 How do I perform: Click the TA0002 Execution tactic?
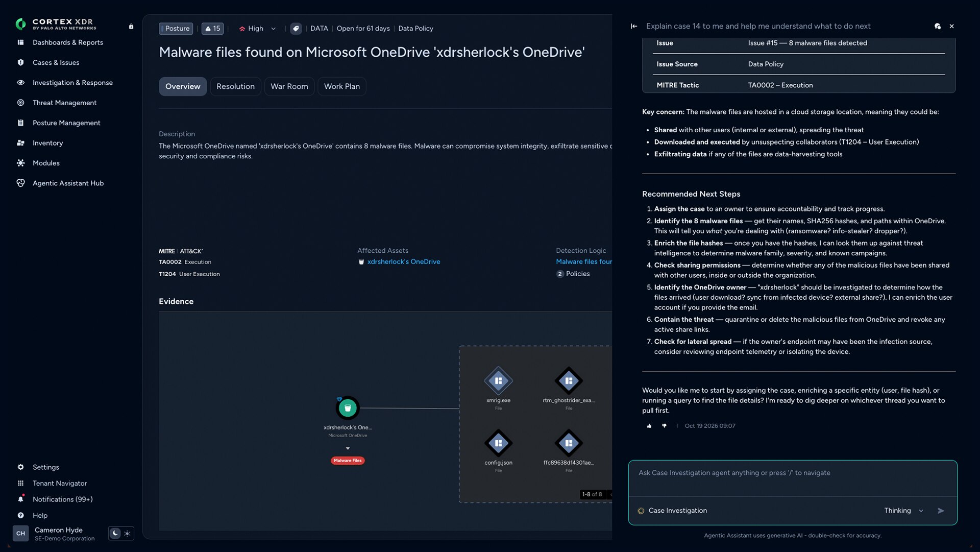(x=185, y=262)
